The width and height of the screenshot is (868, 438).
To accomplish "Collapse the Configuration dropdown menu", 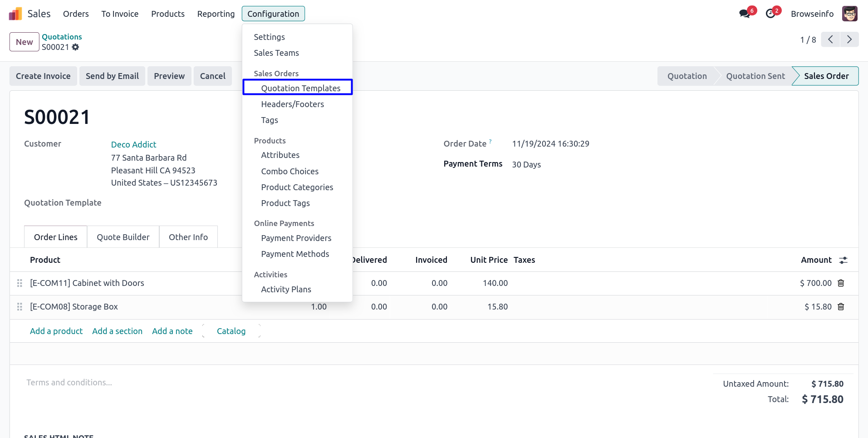I will [273, 14].
